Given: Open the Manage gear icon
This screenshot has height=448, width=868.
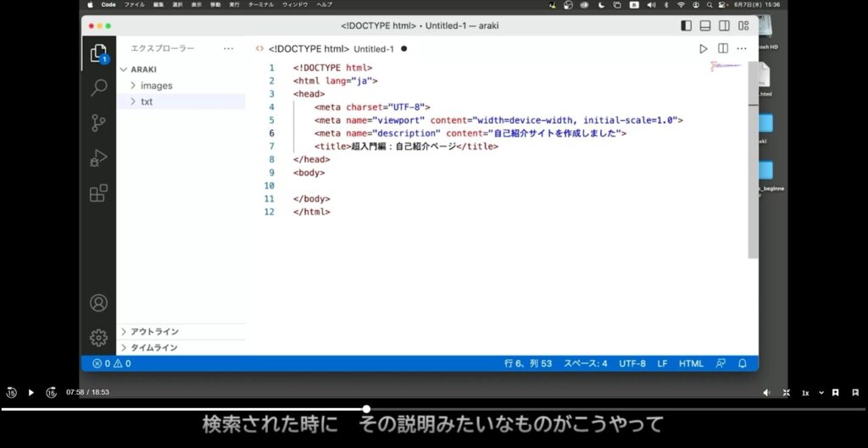Looking at the screenshot, I should coord(99,337).
